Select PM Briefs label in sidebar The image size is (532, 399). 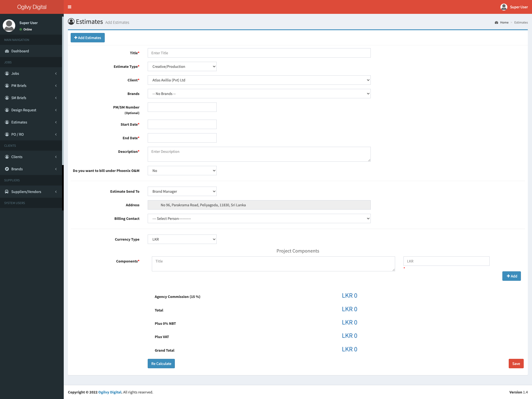point(19,86)
